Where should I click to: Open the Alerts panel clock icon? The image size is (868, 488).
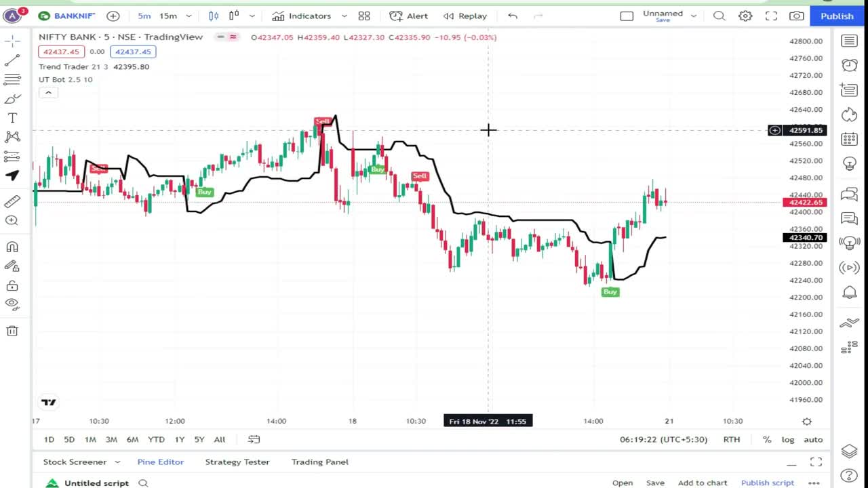[x=849, y=65]
